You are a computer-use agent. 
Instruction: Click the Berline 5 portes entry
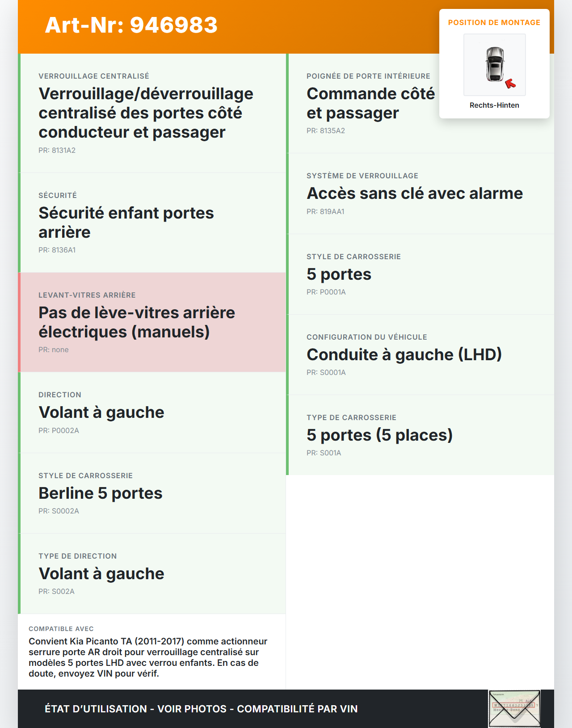[x=101, y=493]
